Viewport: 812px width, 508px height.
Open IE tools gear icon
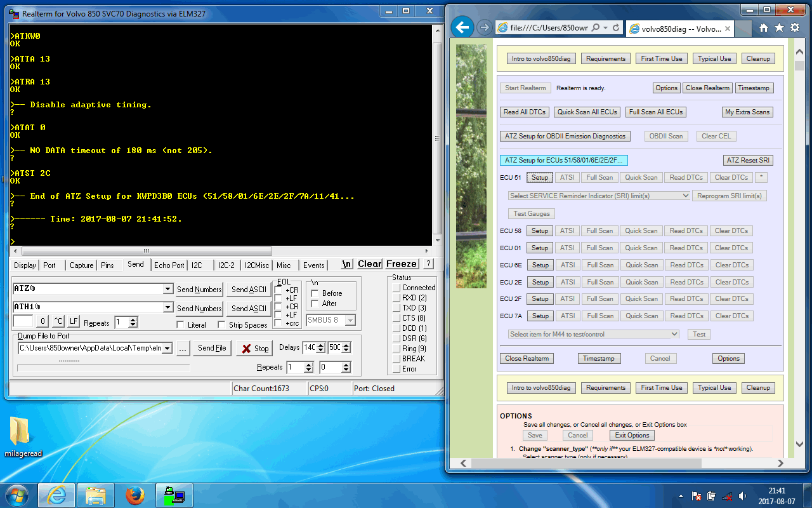(x=795, y=28)
